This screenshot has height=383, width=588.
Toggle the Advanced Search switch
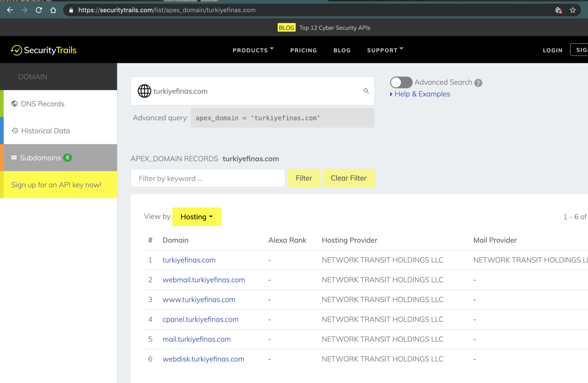click(401, 82)
